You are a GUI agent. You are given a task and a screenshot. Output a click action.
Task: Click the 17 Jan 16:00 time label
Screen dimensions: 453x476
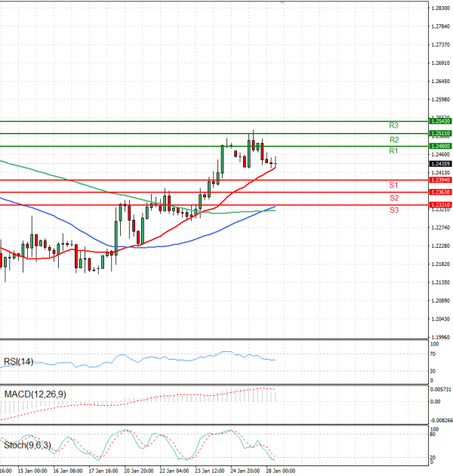pyautogui.click(x=103, y=471)
